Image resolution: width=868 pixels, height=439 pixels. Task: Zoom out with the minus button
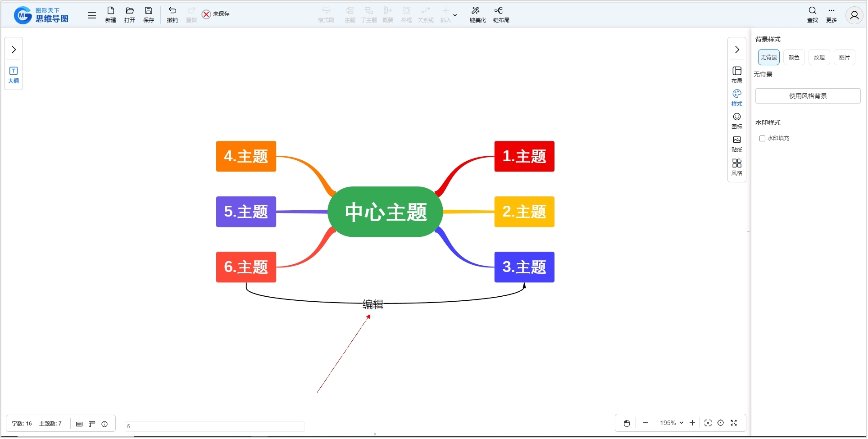point(645,423)
